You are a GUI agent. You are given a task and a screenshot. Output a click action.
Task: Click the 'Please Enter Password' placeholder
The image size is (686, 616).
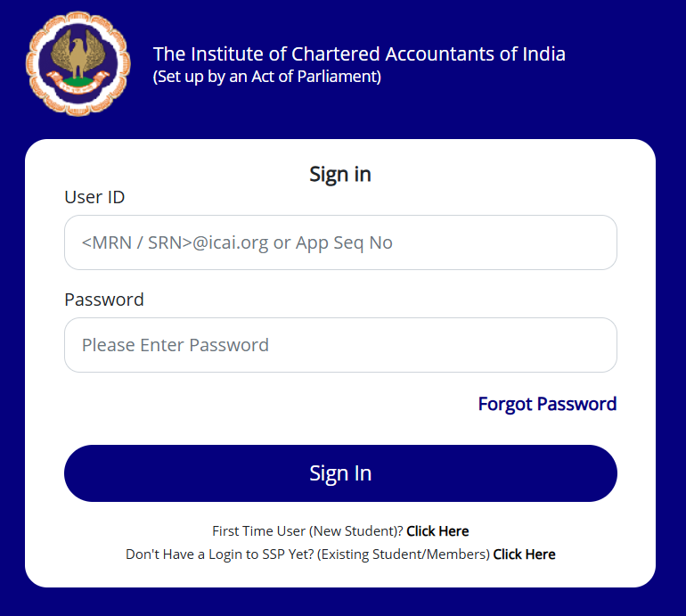click(x=176, y=345)
